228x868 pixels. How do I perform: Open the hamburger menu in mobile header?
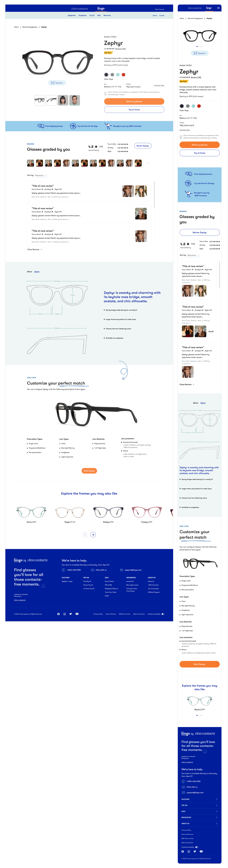[218, 8]
